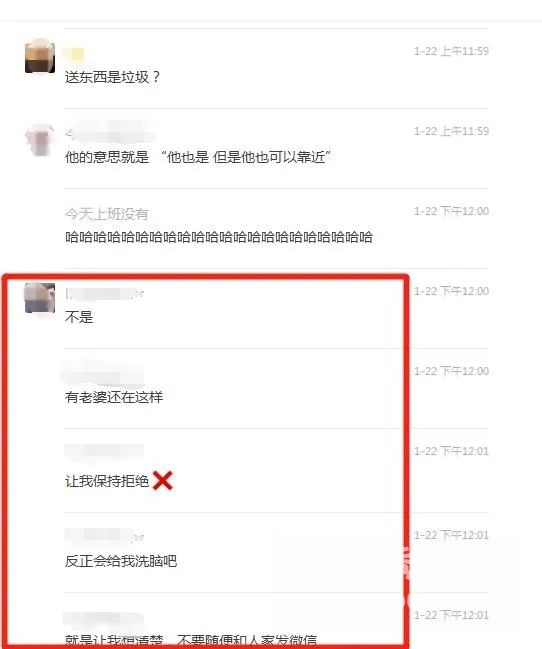Select the 让我保持拒绝 message text

coord(107,481)
